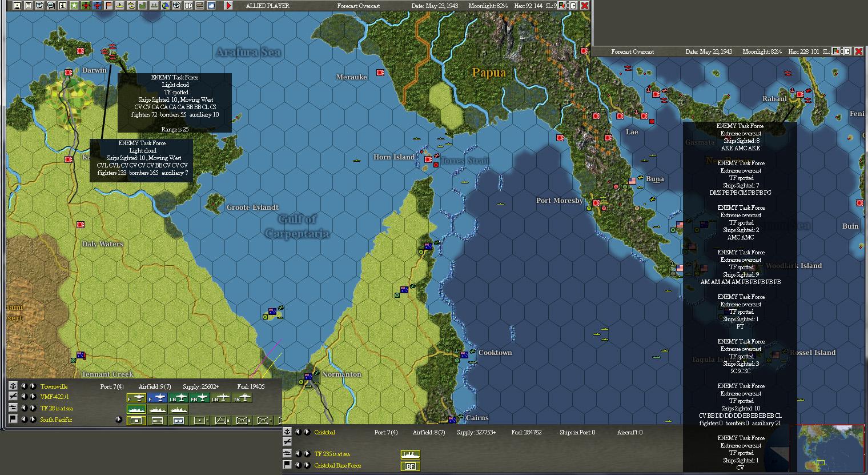Click the 'Fuel: 284762' value in Cristobal row
The width and height of the screenshot is (868, 475).
point(527,432)
